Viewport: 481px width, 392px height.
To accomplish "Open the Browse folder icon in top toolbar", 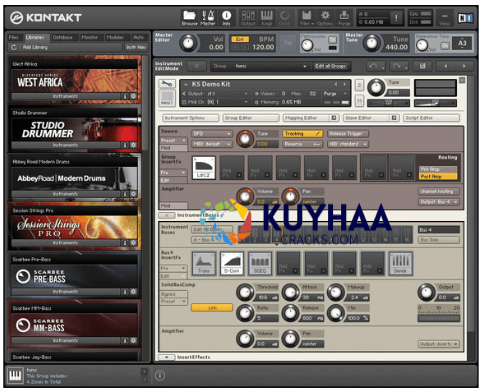I will point(189,17).
